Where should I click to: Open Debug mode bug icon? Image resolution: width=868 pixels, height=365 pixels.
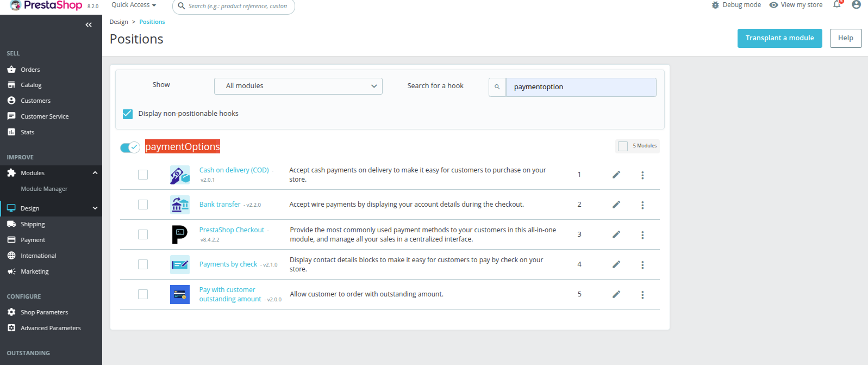coord(715,5)
